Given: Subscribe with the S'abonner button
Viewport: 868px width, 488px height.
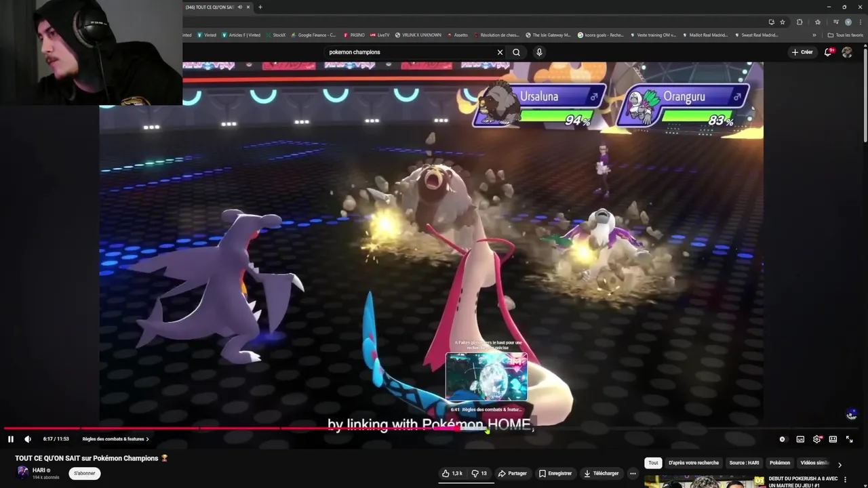Looking at the screenshot, I should (85, 473).
